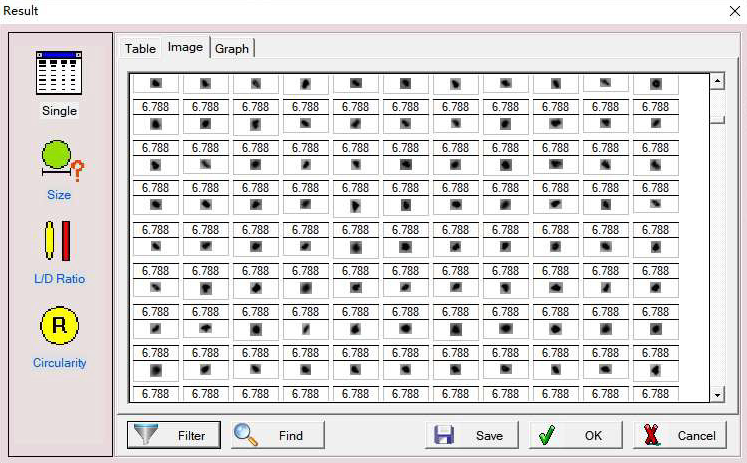
Task: Save the results with Save button
Action: point(472,435)
